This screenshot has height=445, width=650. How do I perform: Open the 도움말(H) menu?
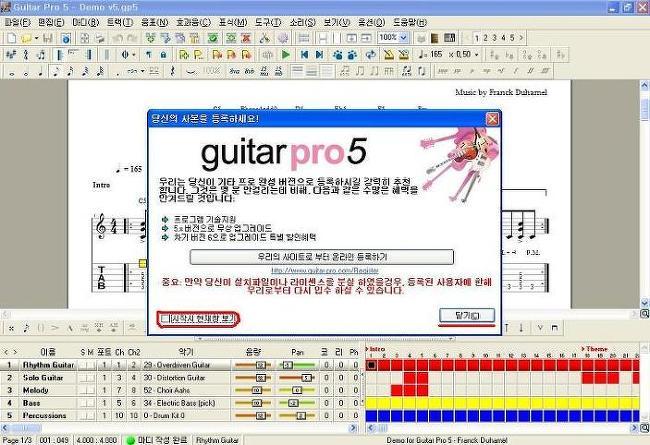(409, 22)
